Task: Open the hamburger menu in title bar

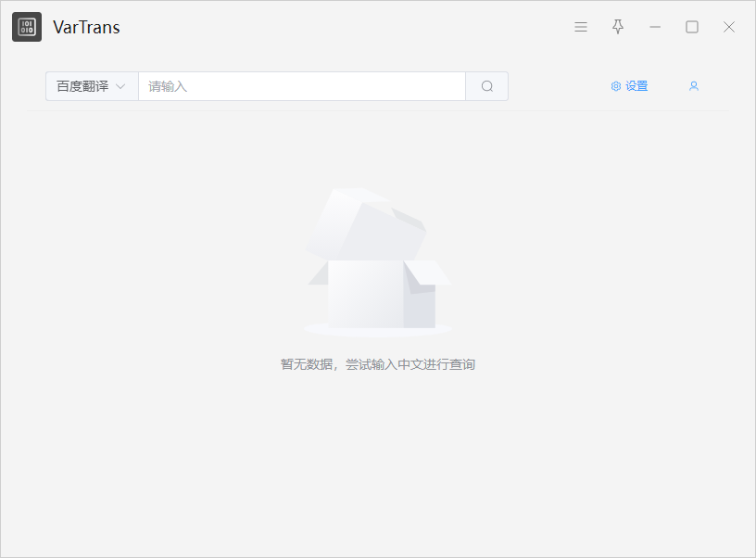Action: (x=581, y=27)
